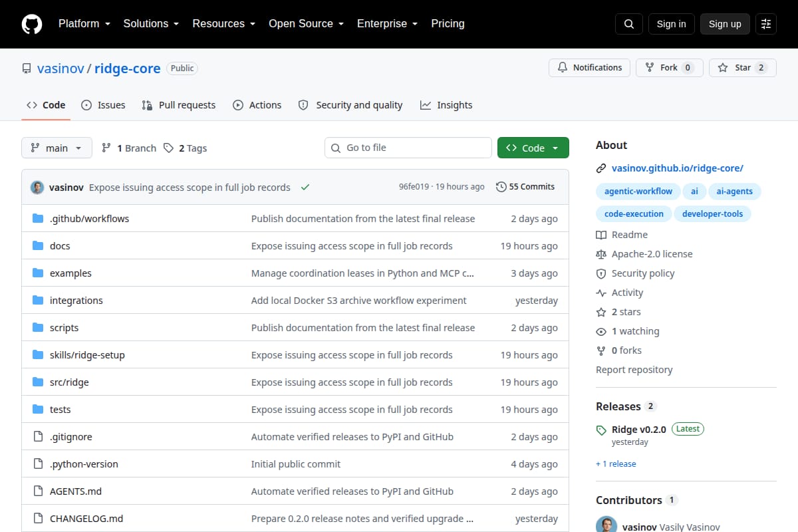This screenshot has height=532, width=798.
Task: Open the vasinov.github.io/ridge-core/ website link
Action: point(678,168)
